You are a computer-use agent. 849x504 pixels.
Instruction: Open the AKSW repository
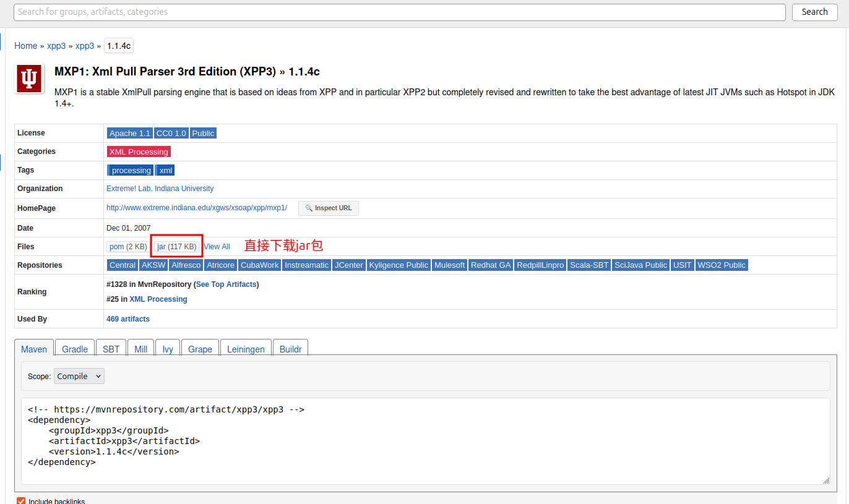(x=153, y=265)
